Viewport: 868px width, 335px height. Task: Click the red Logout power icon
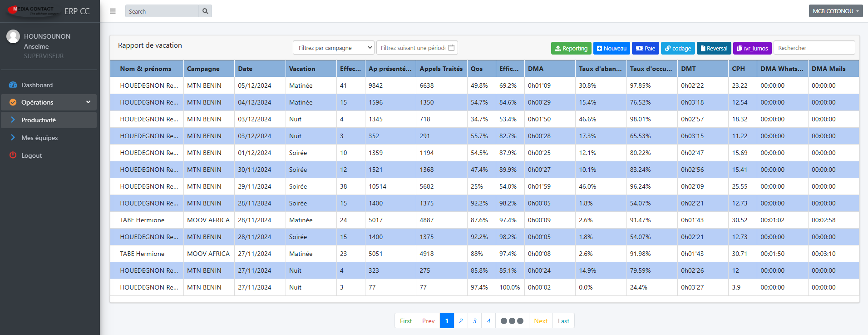coord(13,155)
